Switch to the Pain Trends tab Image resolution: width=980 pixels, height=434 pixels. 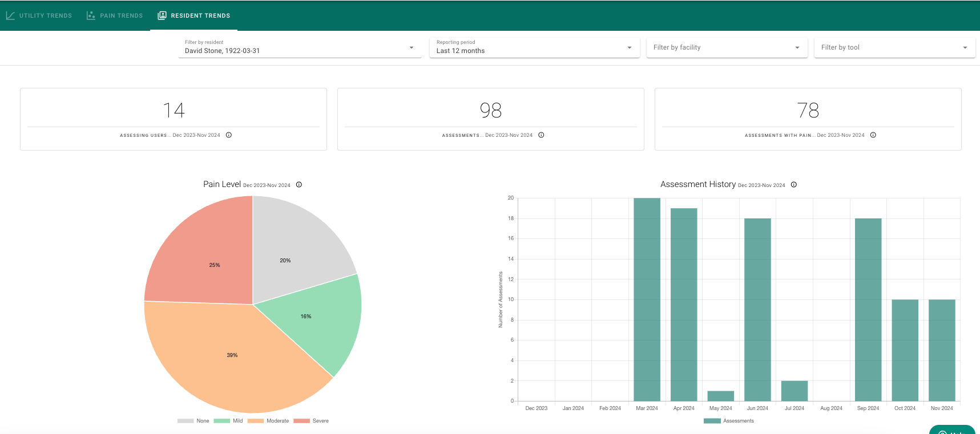[x=115, y=15]
